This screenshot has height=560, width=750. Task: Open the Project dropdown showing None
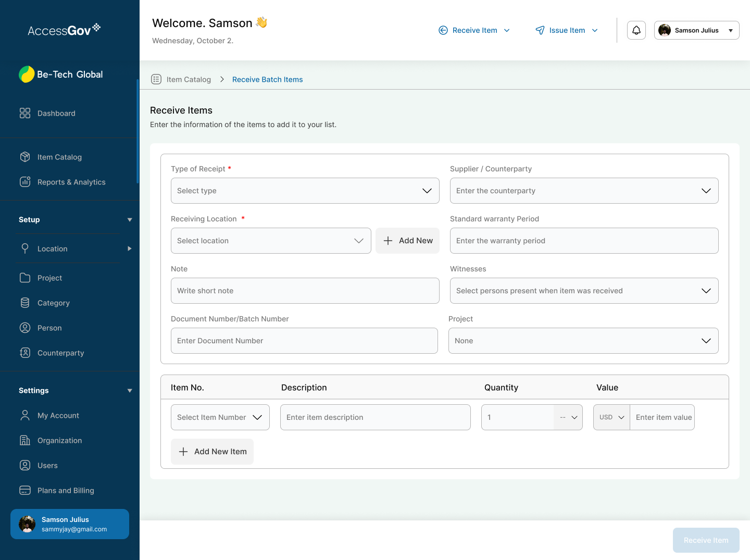point(583,341)
